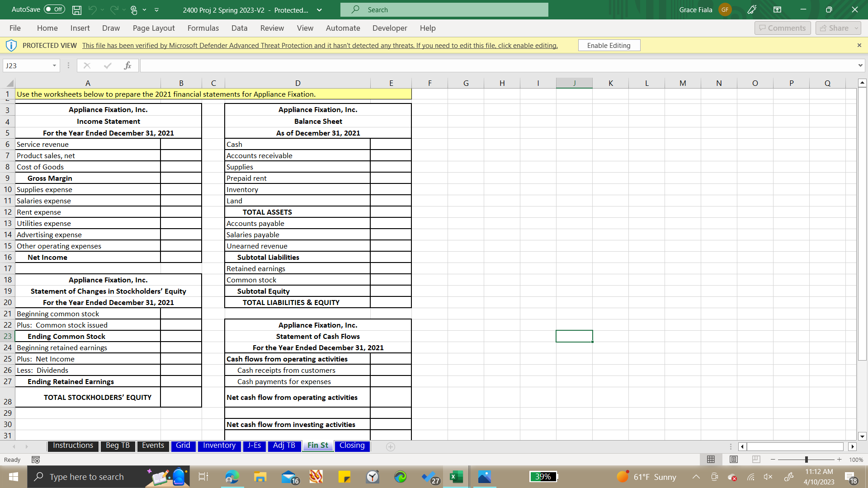
Task: Switch to the Closing sheet tab
Action: click(x=352, y=446)
